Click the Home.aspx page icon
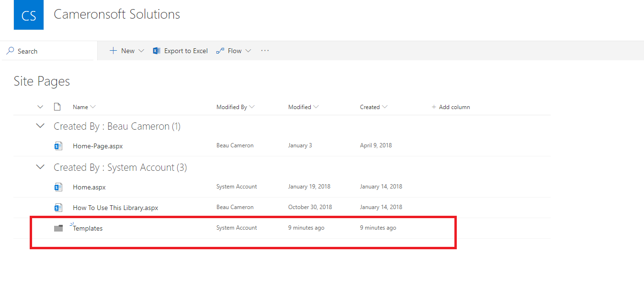This screenshot has width=644, height=299. point(58,187)
